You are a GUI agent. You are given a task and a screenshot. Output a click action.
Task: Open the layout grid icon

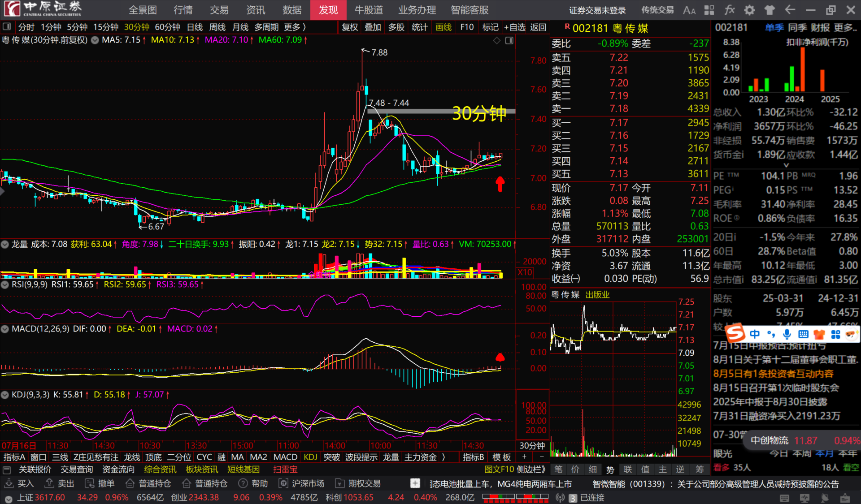(x=709, y=10)
